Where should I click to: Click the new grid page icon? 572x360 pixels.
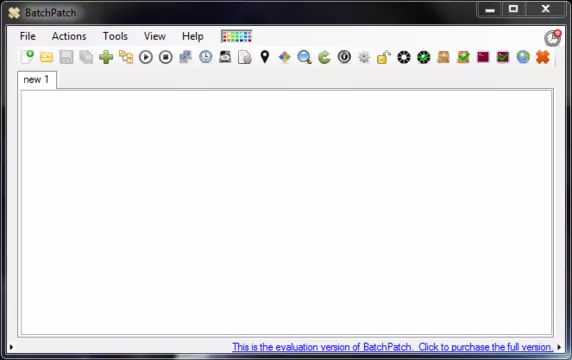(27, 57)
